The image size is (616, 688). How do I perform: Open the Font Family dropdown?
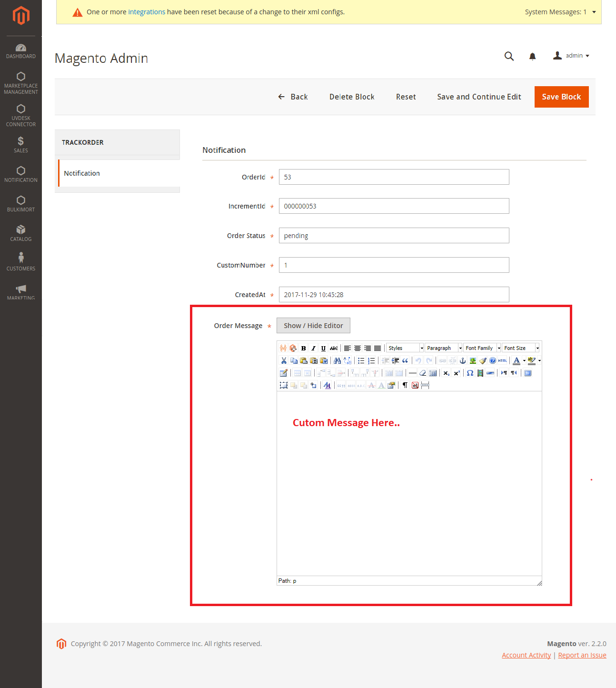tap(482, 348)
